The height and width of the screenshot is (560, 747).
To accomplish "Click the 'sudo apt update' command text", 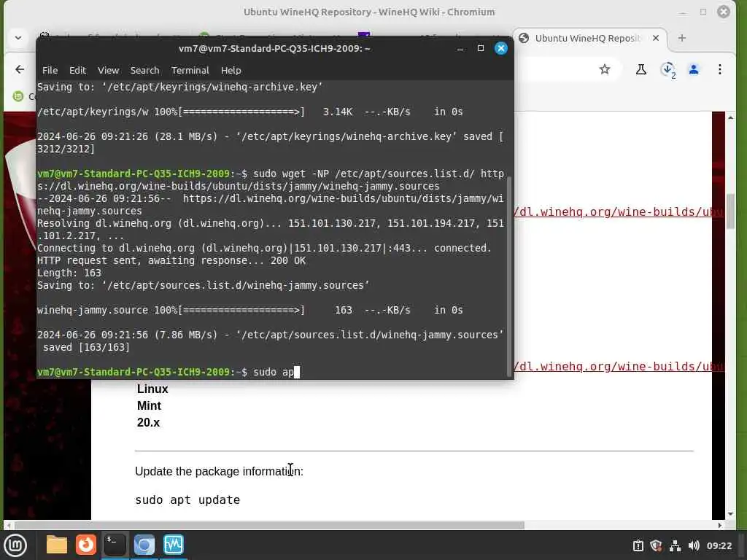I will click(187, 500).
